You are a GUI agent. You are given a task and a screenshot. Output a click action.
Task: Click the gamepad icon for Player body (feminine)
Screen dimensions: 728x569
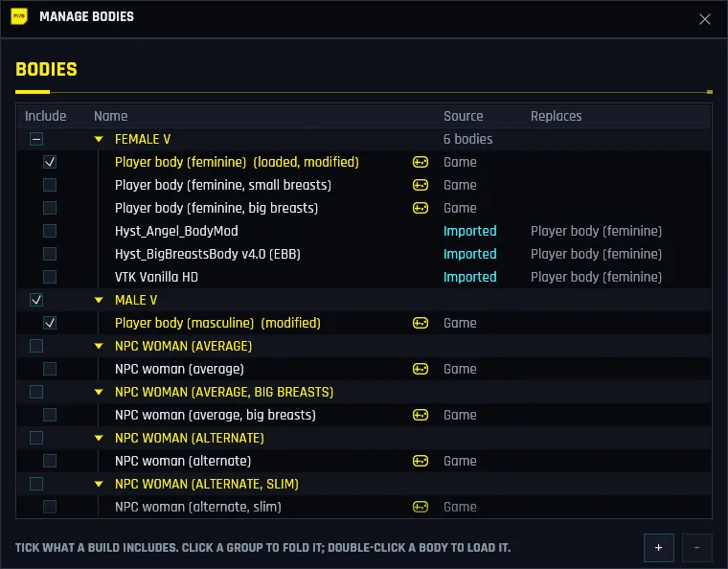[421, 162]
